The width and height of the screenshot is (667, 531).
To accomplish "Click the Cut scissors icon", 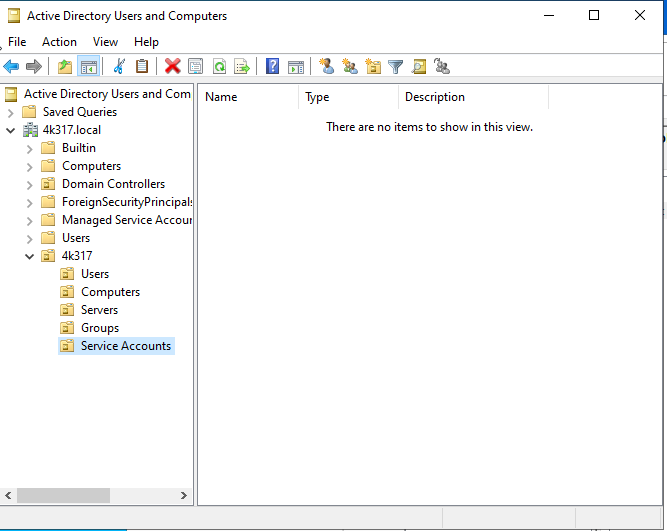I will 119,67.
